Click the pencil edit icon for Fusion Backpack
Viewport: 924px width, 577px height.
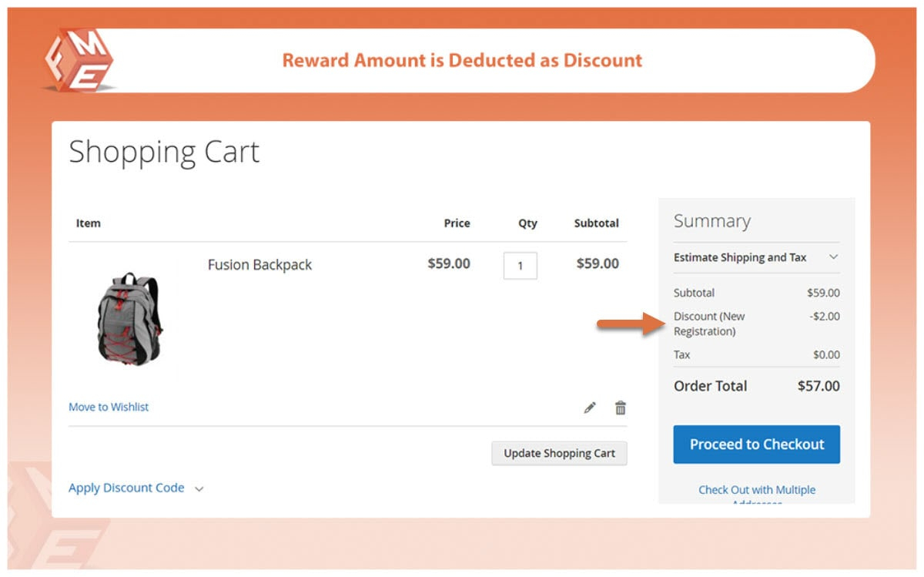(x=590, y=408)
